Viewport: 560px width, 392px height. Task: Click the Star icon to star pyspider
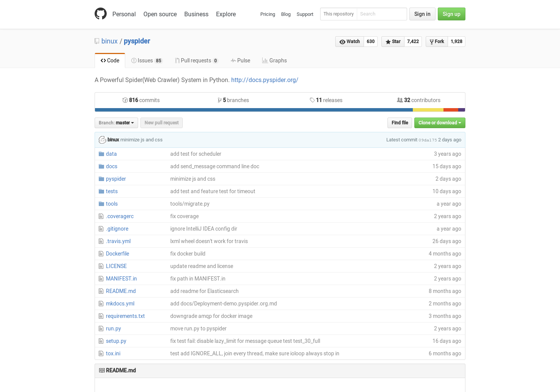click(x=388, y=42)
